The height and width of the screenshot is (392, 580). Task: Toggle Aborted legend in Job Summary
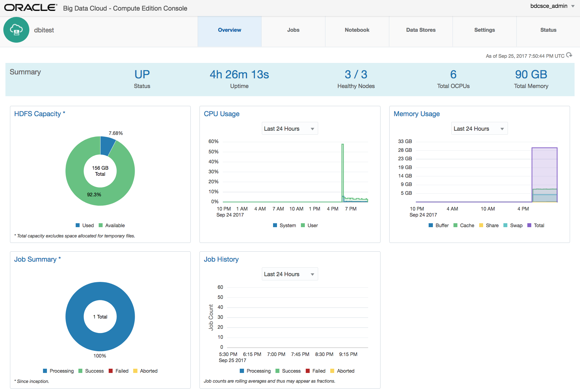click(x=145, y=371)
